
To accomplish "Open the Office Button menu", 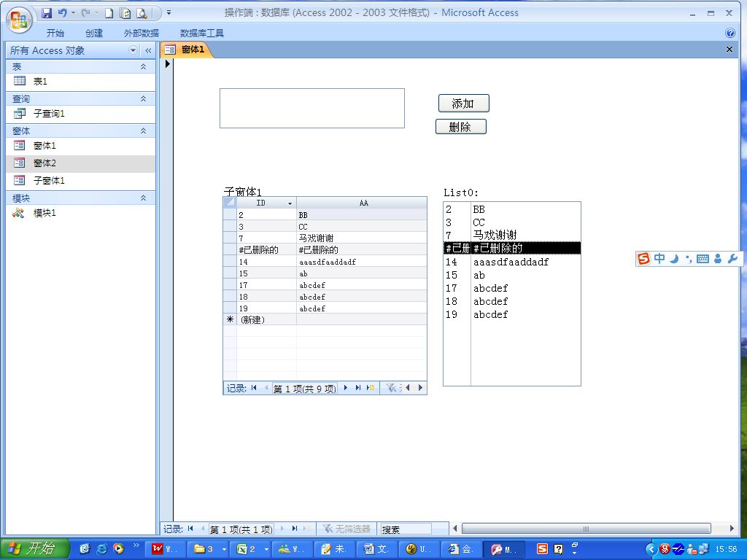I will pos(19,20).
